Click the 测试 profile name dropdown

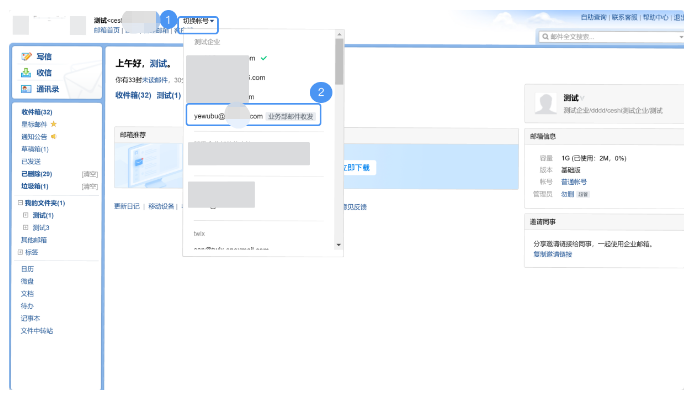pyautogui.click(x=574, y=98)
